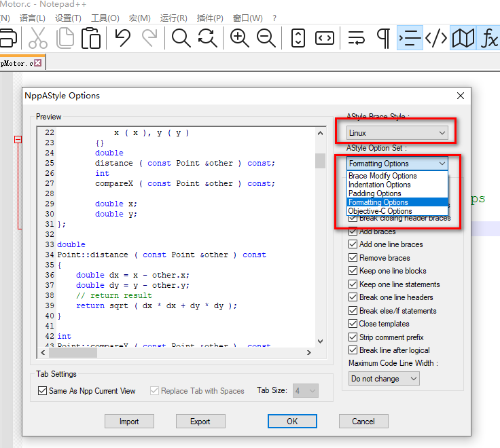Open Find with the magnifier icon
Viewport: 500px width, 448px height.
pyautogui.click(x=181, y=38)
